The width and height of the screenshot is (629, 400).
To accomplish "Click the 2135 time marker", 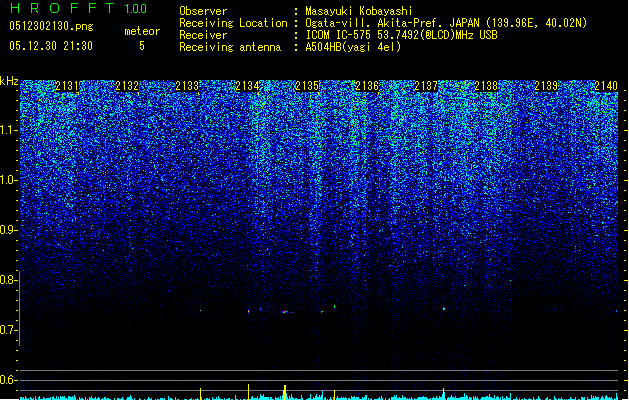I will click(x=307, y=86).
